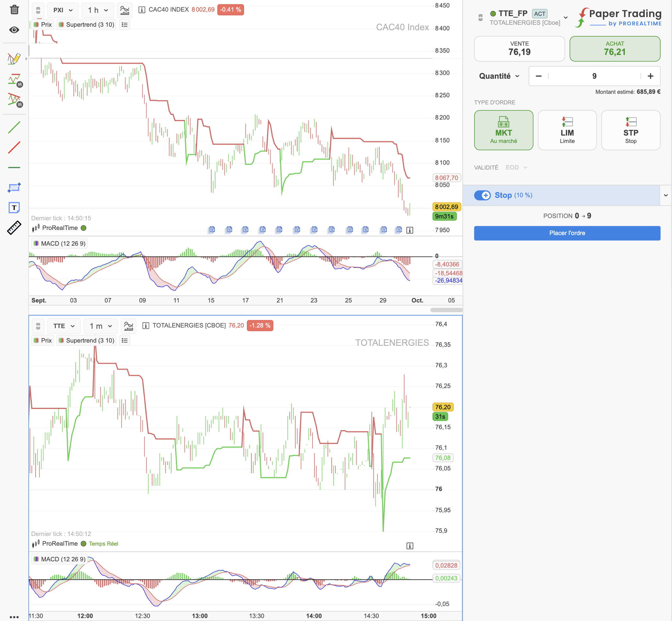The image size is (672, 621).
Task: Click the quantity input field showing 9
Action: (x=594, y=76)
